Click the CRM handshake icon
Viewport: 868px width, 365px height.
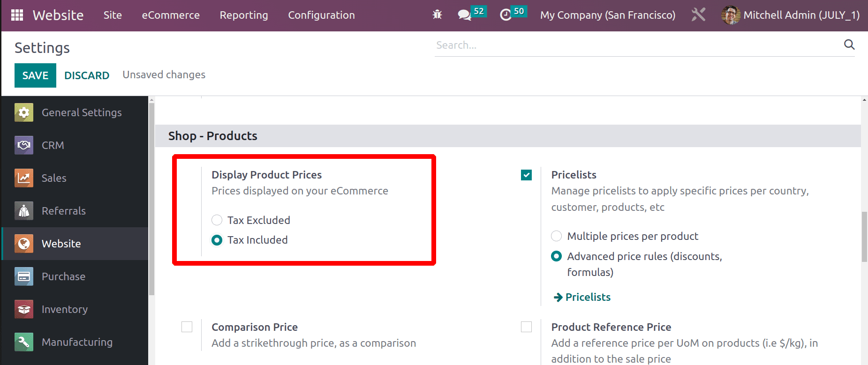tap(24, 145)
